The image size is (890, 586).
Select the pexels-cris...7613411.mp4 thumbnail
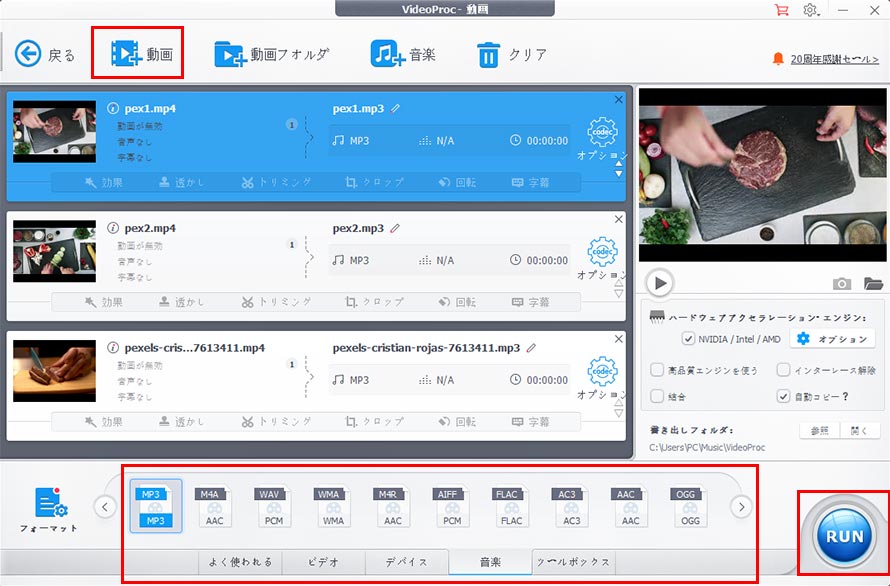54,371
